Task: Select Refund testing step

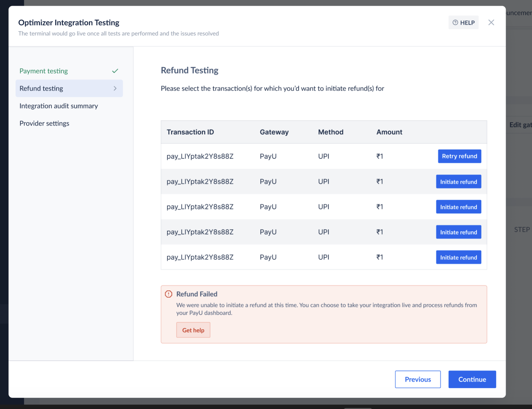Action: coord(69,89)
